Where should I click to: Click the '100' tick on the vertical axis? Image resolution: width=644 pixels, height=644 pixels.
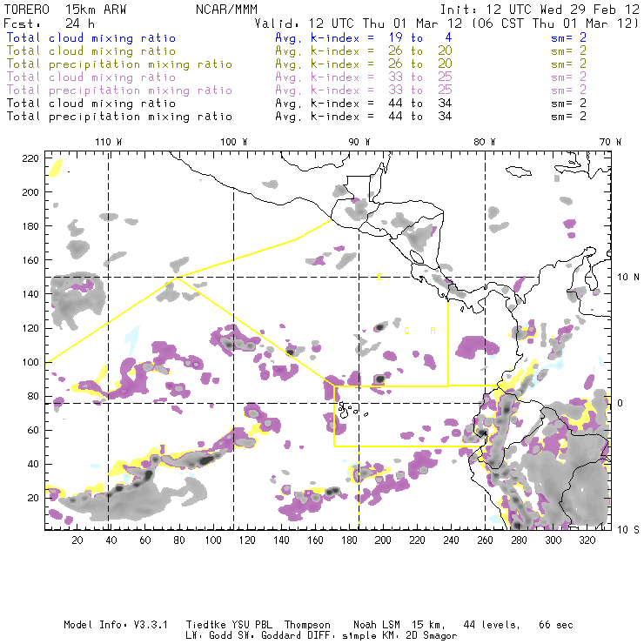tap(30, 362)
